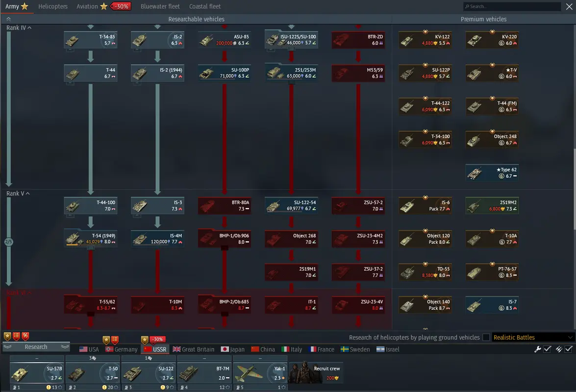Select the Germany nation flag tab
The image size is (576, 392).
[122, 349]
